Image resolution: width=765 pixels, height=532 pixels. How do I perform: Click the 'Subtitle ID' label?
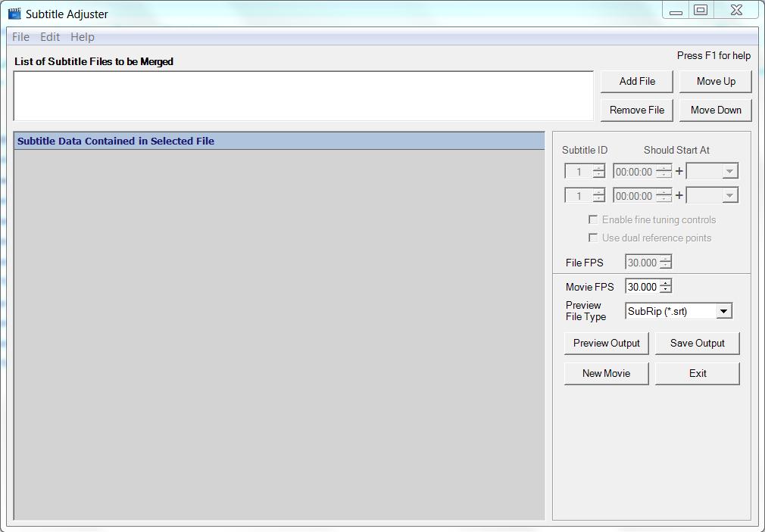[585, 150]
